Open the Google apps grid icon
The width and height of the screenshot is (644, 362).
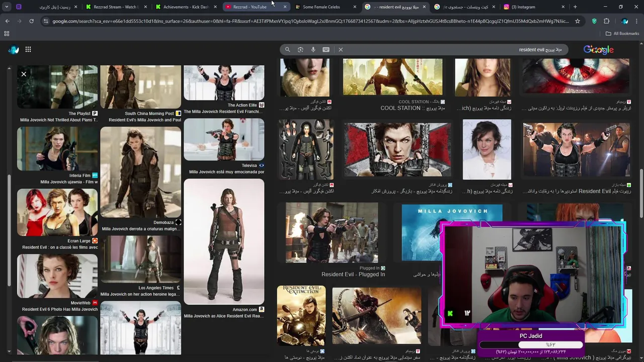[x=28, y=49]
